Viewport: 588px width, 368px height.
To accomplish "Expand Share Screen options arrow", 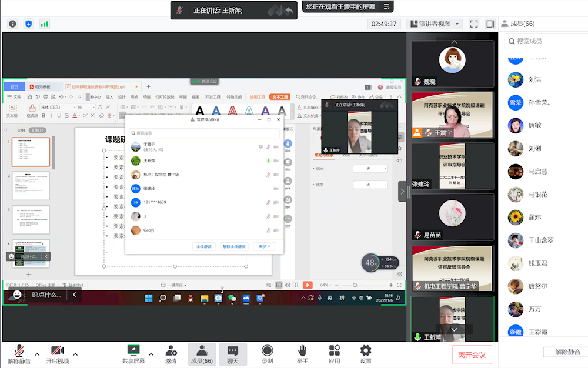I will point(151,354).
